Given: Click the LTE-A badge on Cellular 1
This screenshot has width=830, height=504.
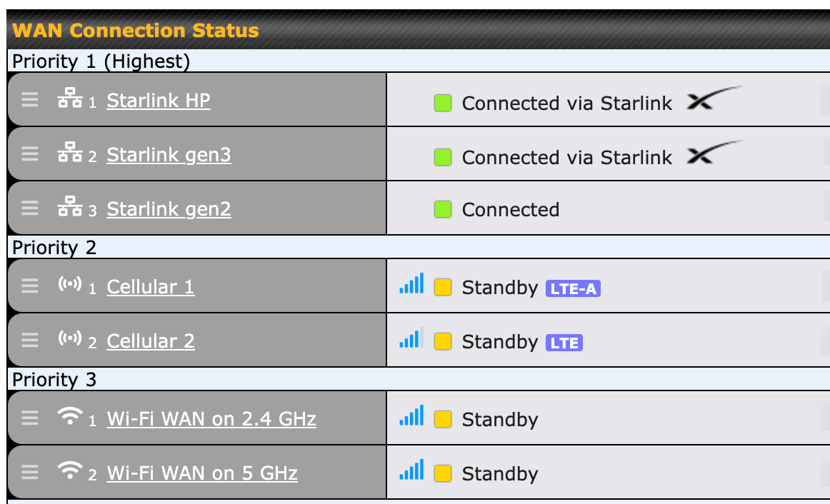Looking at the screenshot, I should coord(572,288).
